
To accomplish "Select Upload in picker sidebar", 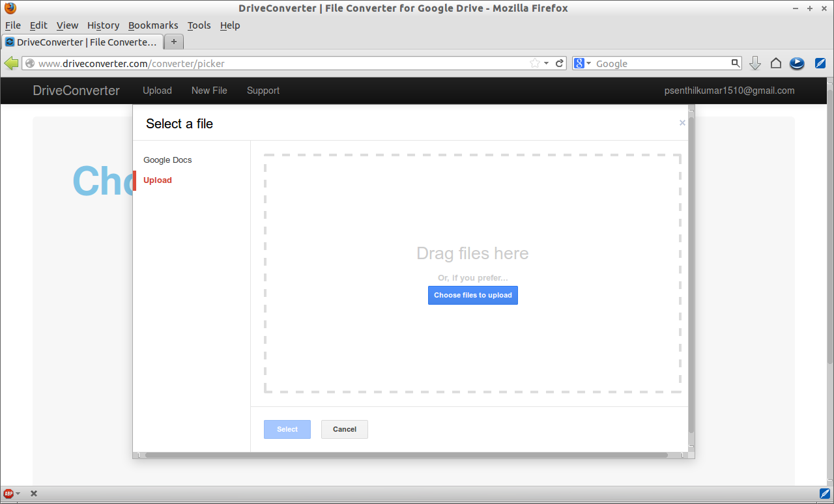I will pyautogui.click(x=158, y=180).
